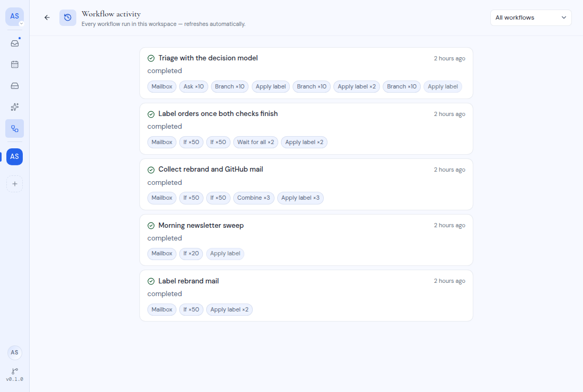Click the Apply label ×2 chip in Label orders run

(304, 142)
